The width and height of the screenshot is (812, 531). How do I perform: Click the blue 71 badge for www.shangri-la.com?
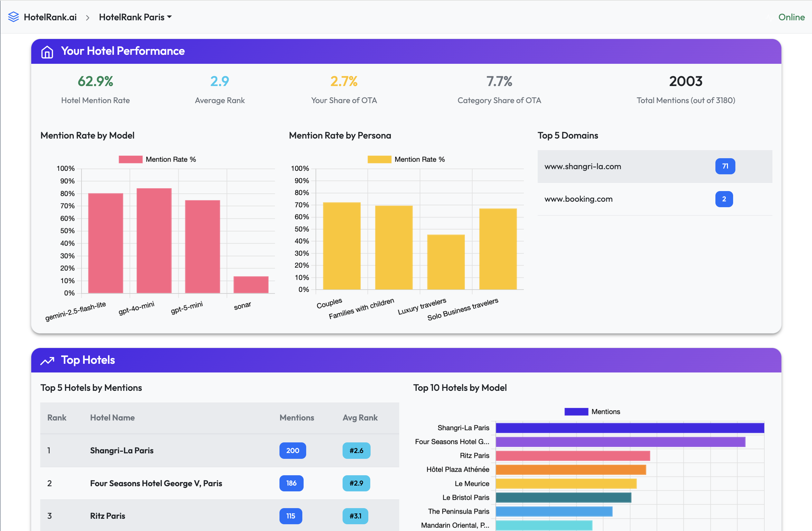click(x=725, y=166)
